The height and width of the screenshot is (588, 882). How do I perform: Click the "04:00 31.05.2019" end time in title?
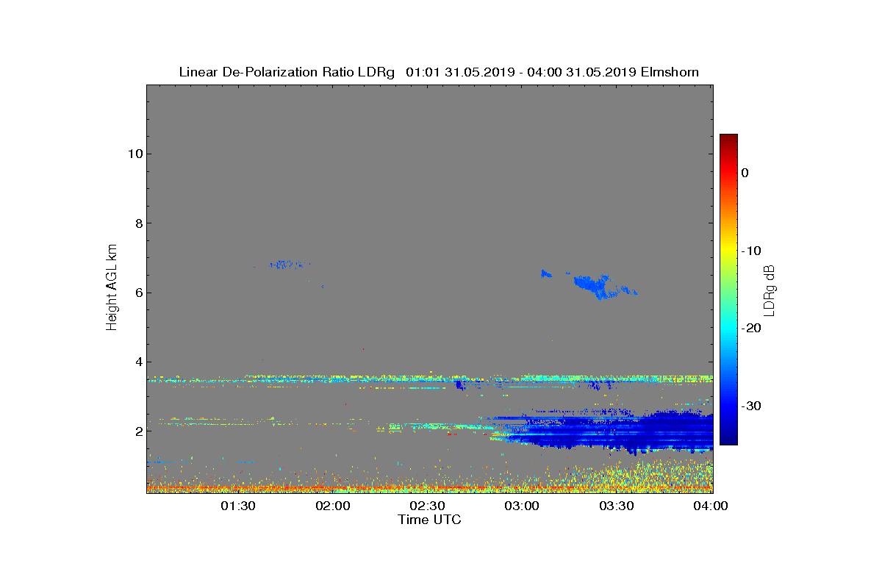point(580,72)
